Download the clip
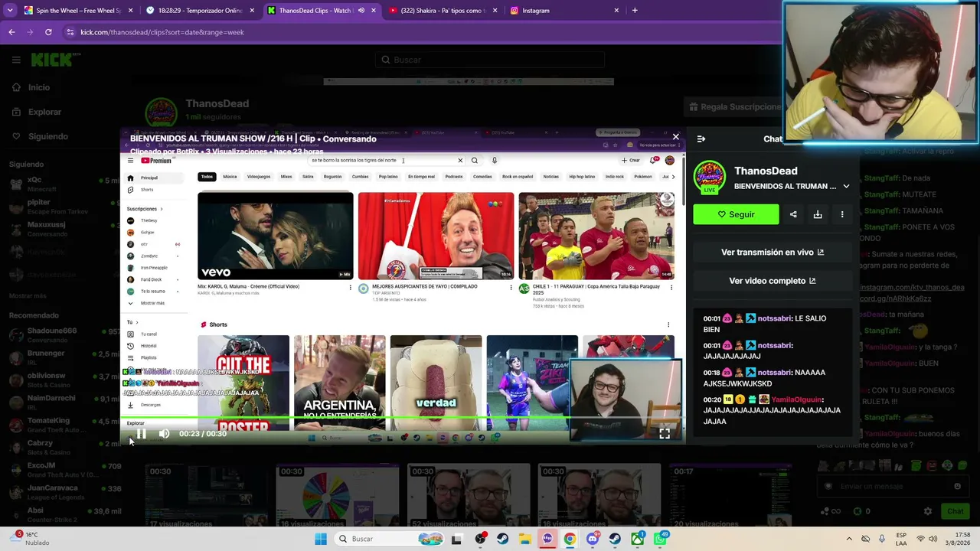Screen dimensions: 980x551 point(818,214)
